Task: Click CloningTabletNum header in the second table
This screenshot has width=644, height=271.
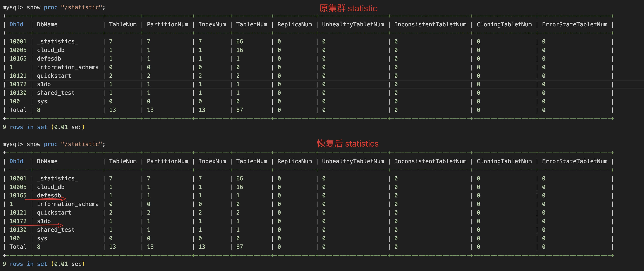Action: pos(504,161)
